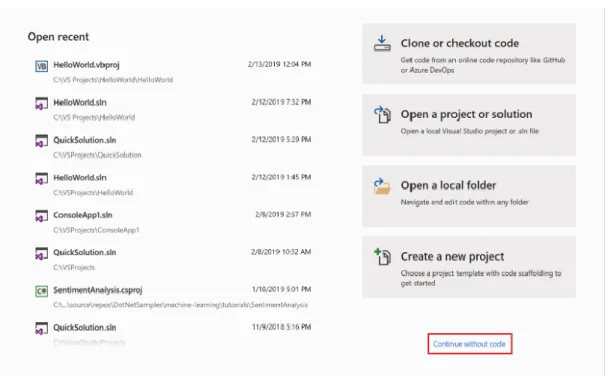Click the solution icon dated 2/12/2019 1:45 PM
This screenshot has height=376, width=608.
(x=41, y=179)
